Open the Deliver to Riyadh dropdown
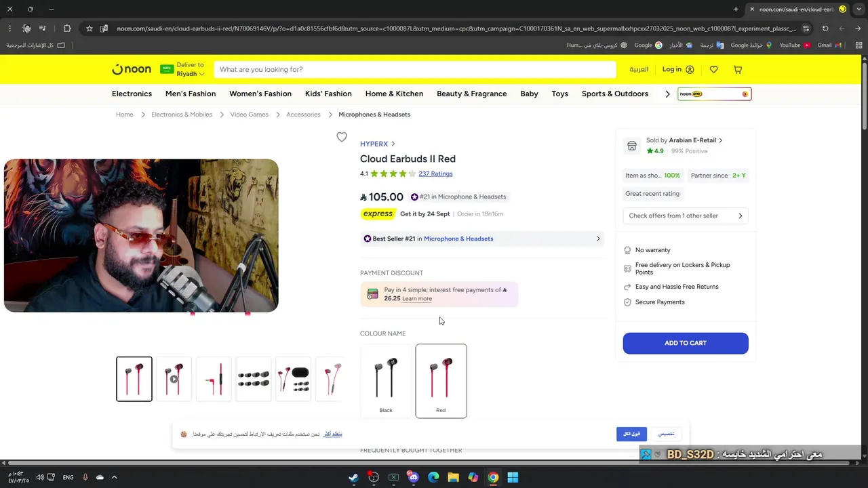Viewport: 868px width, 488px height. tap(182, 69)
